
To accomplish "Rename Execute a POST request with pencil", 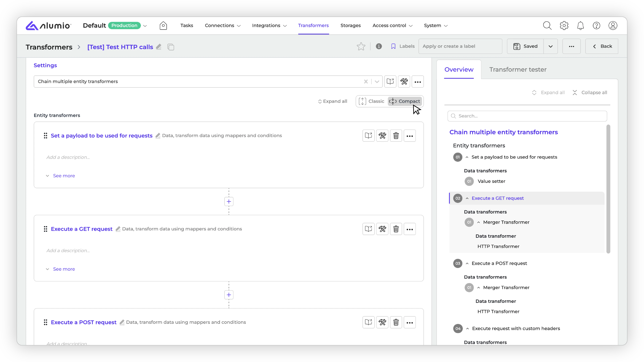I will 122,322.
